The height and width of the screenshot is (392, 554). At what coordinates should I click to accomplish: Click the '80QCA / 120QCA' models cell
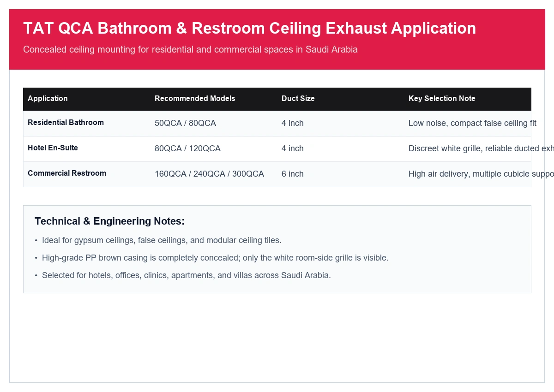pyautogui.click(x=187, y=148)
